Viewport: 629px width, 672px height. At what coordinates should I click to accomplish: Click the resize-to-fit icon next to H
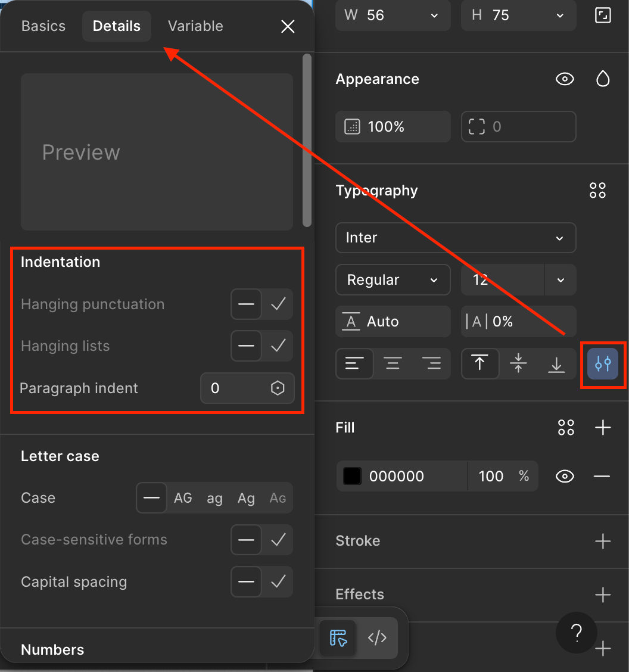click(x=602, y=16)
